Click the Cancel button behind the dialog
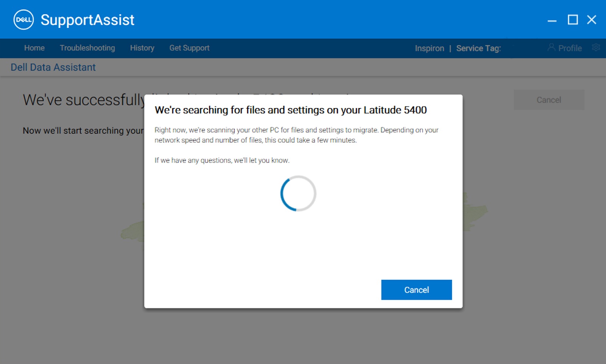The width and height of the screenshot is (606, 364). point(549,100)
